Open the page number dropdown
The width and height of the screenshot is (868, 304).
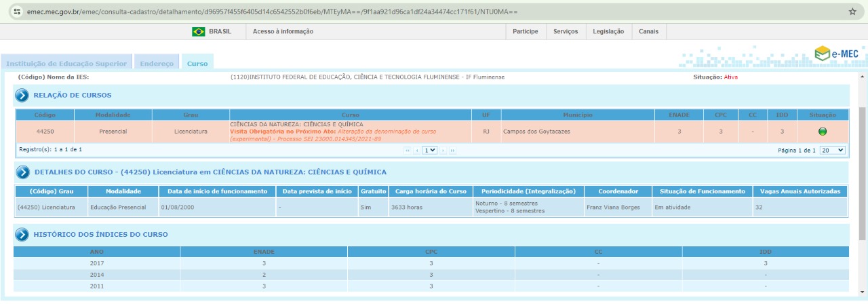coord(429,150)
